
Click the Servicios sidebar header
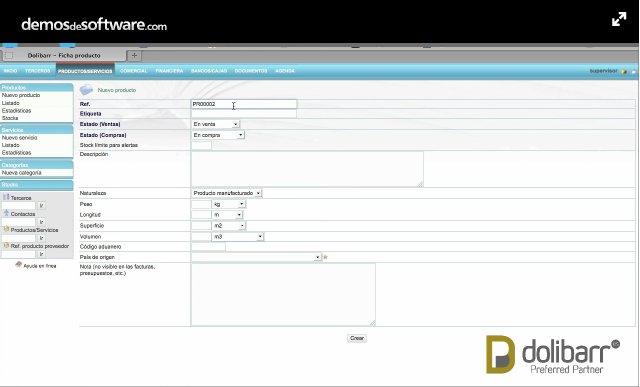37,130
